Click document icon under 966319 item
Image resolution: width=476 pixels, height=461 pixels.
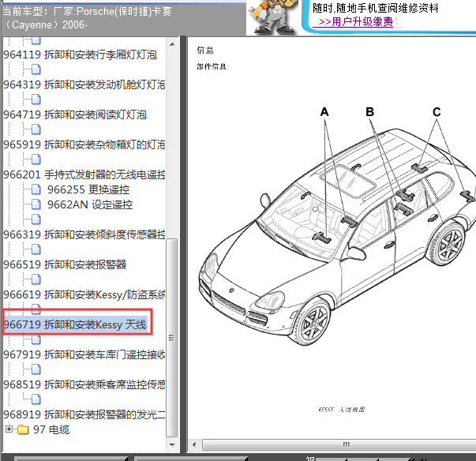tap(36, 249)
